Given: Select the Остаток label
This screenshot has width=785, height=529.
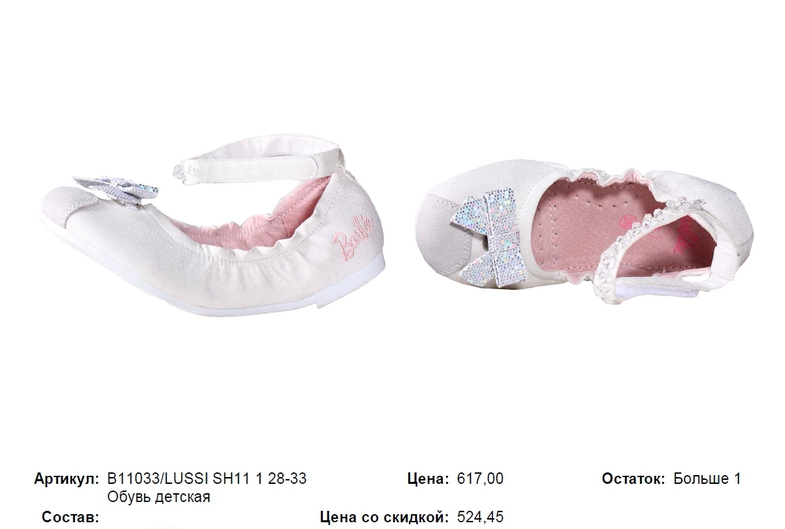Looking at the screenshot, I should click(x=633, y=479).
